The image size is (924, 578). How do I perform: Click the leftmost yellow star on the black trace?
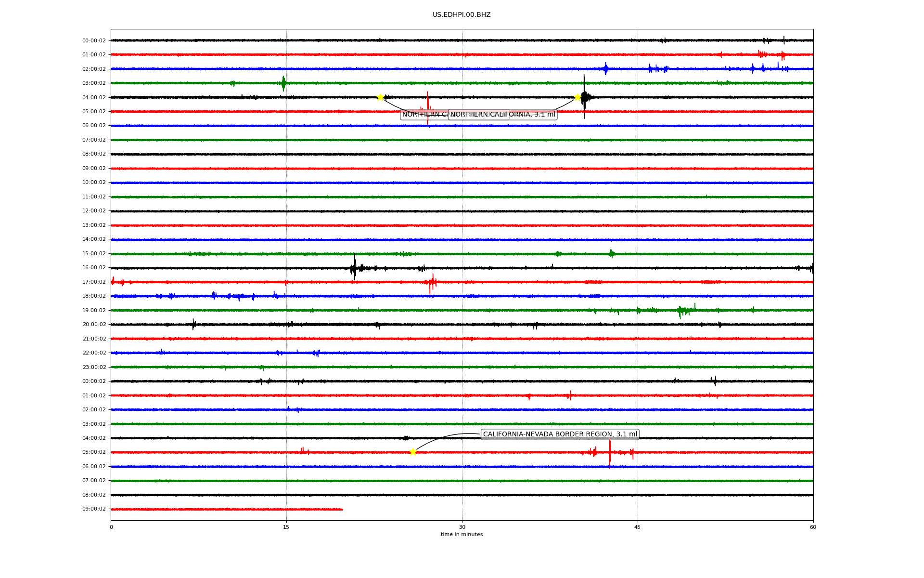pyautogui.click(x=380, y=97)
